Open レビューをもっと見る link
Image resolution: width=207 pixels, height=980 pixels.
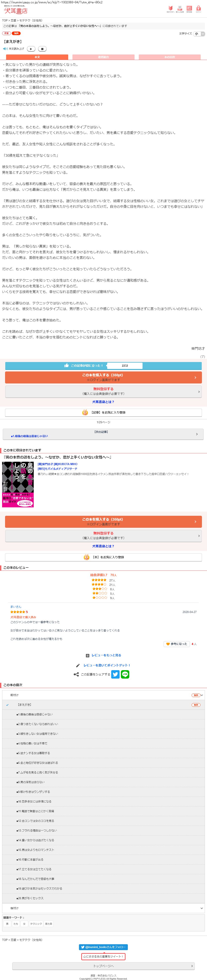tap(106, 655)
